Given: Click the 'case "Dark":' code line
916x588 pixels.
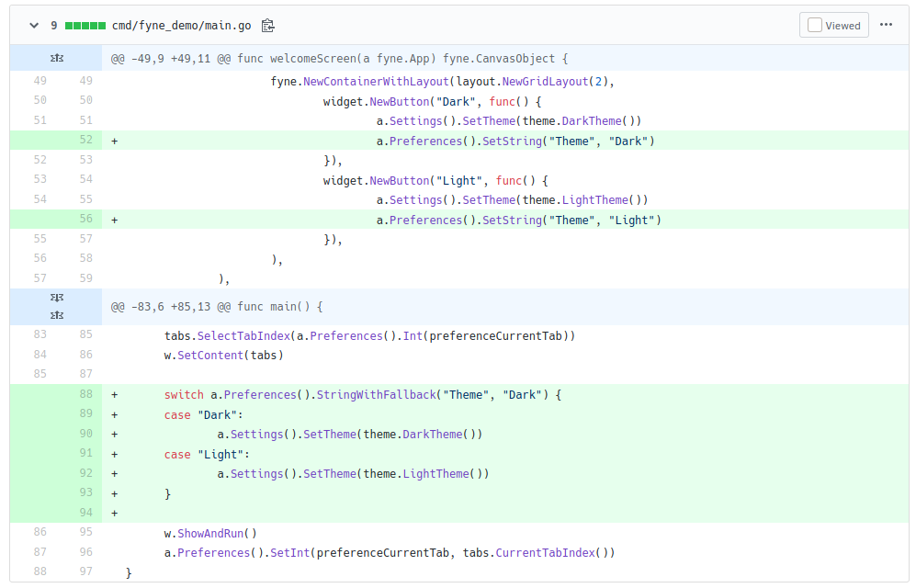Looking at the screenshot, I should pyautogui.click(x=203, y=414).
